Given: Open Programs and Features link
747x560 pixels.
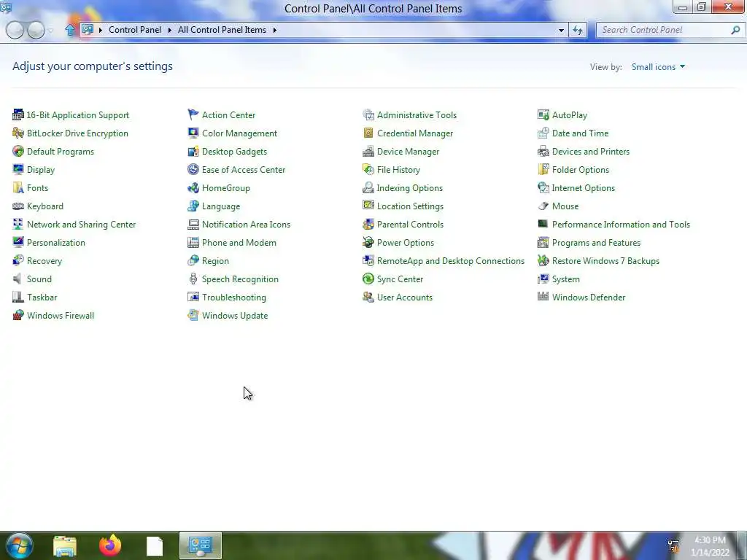Looking at the screenshot, I should [x=596, y=242].
